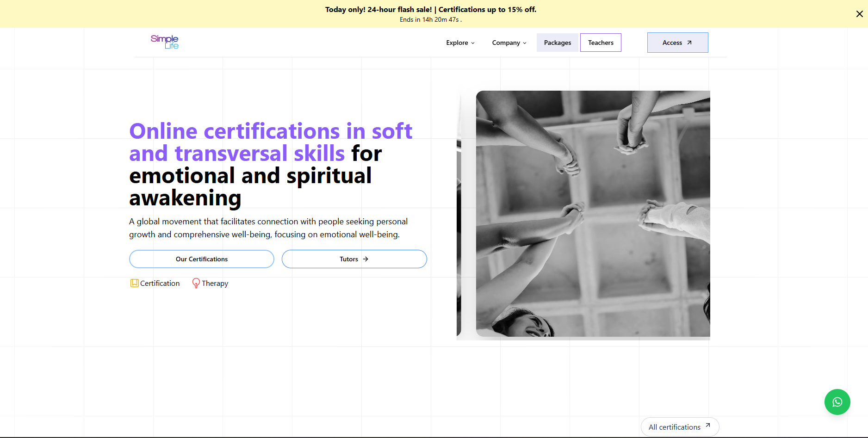Select the Teachers nav item
The width and height of the screenshot is (868, 438).
(601, 43)
